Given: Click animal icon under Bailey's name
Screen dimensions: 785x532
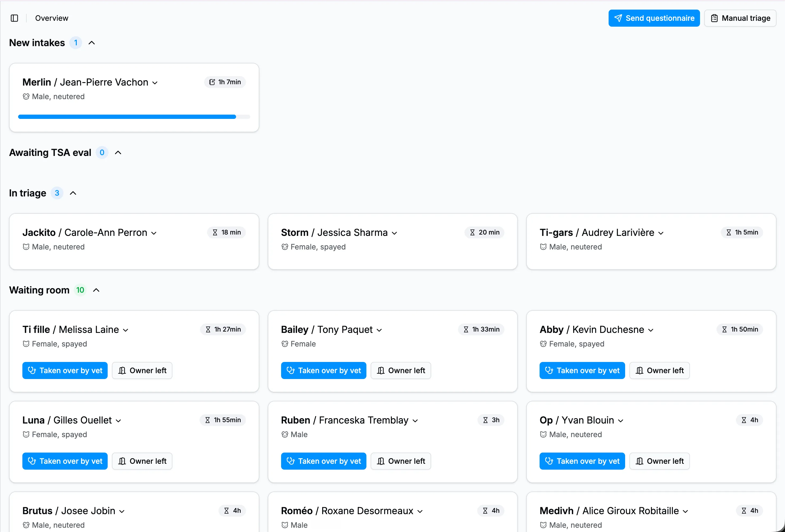Looking at the screenshot, I should tap(285, 344).
